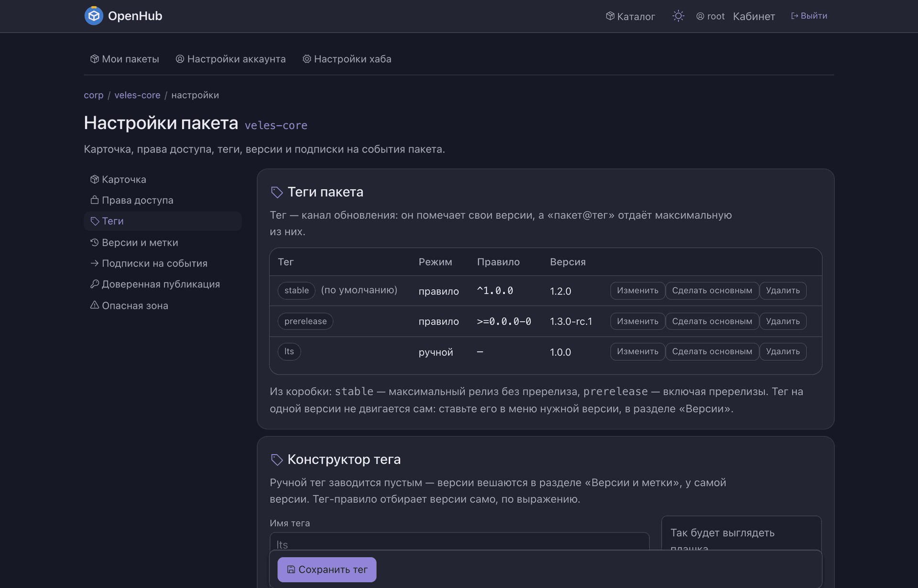Open the Настройки аккаунта tab
918x588 pixels.
click(231, 59)
